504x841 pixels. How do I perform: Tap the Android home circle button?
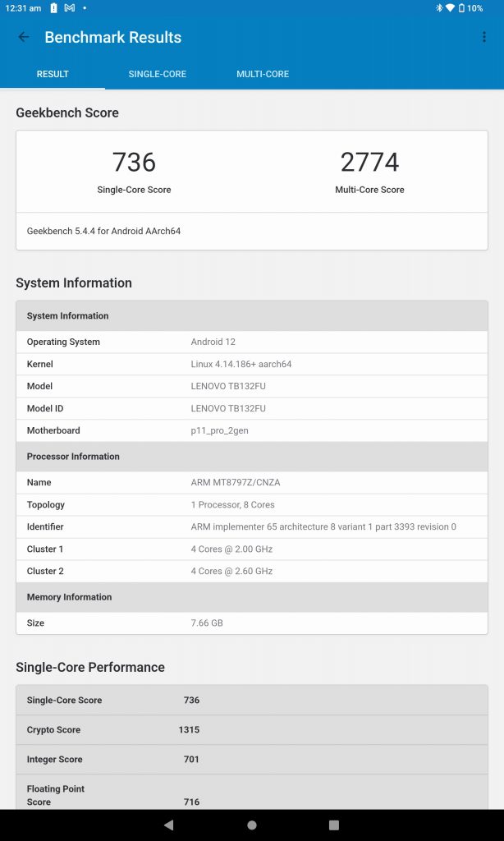click(x=252, y=825)
